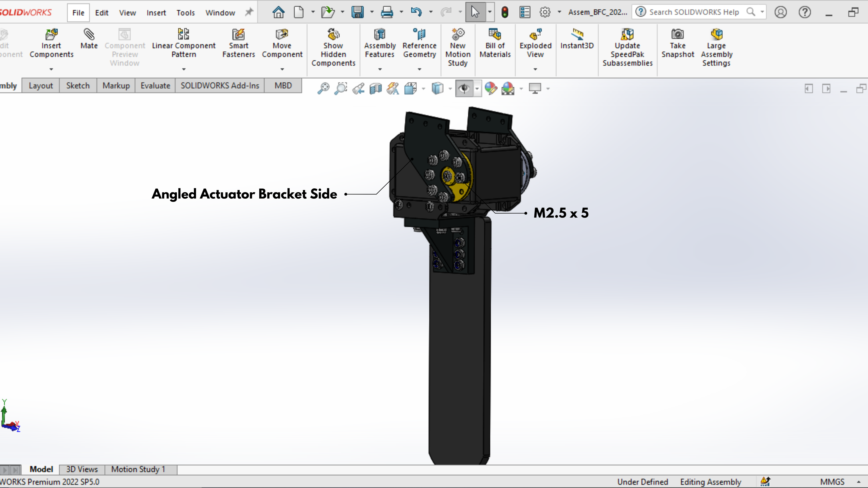Image resolution: width=868 pixels, height=488 pixels.
Task: Open Display Style dropdown arrow
Action: (450, 89)
